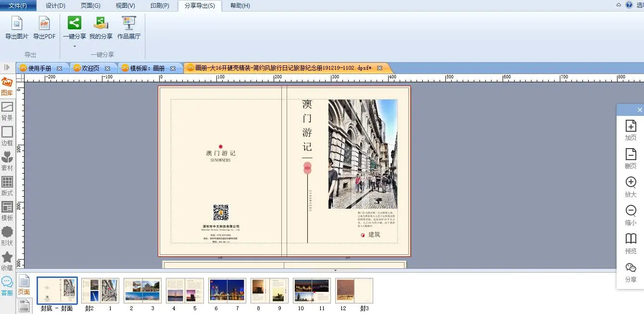
Task: Expand the collapsed left panel arrow
Action: (7, 68)
